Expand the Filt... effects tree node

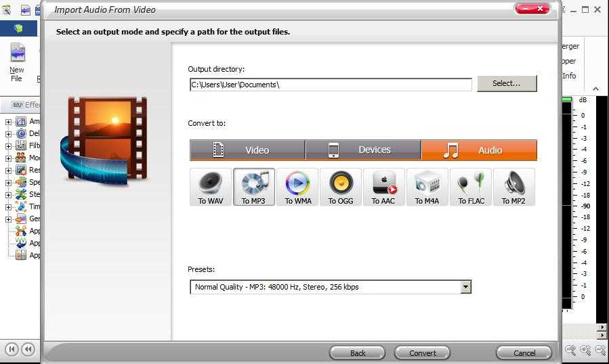click(x=8, y=146)
